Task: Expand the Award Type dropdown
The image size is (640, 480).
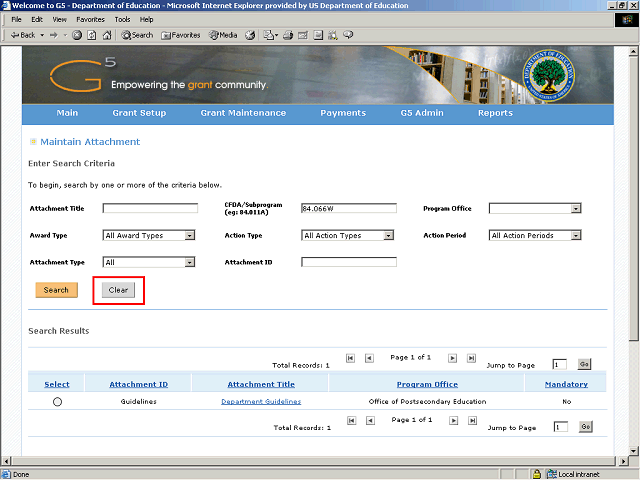Action: pos(189,236)
